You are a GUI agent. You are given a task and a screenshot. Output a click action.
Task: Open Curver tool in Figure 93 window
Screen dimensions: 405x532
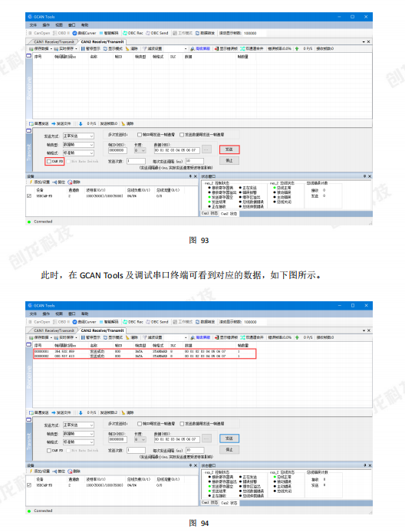click(x=84, y=33)
